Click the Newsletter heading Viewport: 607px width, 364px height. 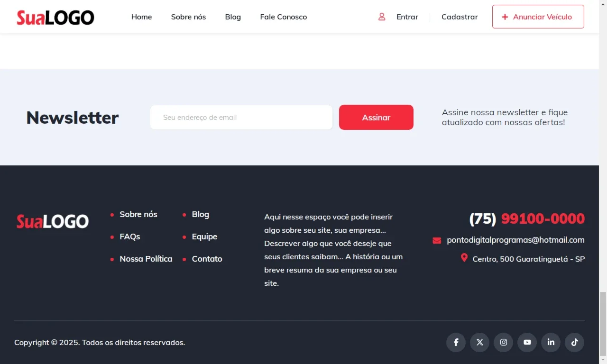[73, 118]
